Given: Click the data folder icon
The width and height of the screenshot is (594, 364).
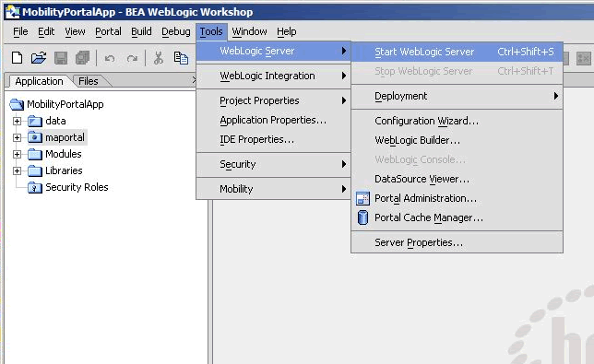Looking at the screenshot, I should point(35,121).
